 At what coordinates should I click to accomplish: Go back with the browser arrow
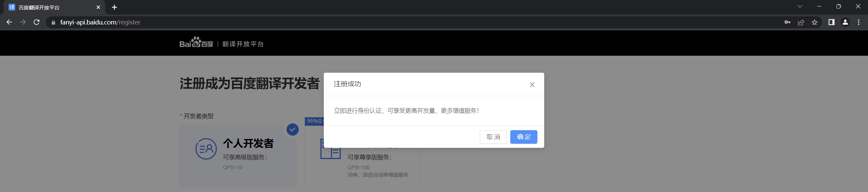[9, 22]
